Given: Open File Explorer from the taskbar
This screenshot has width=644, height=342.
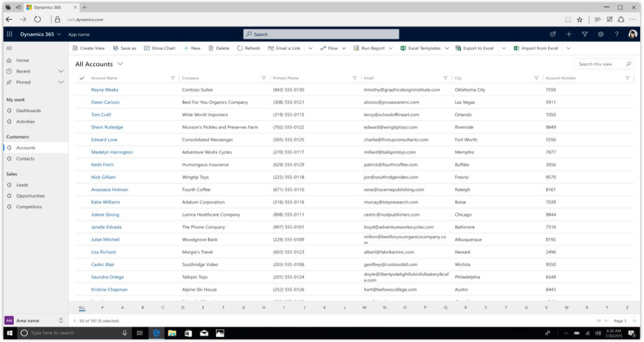Looking at the screenshot, I should tap(172, 333).
